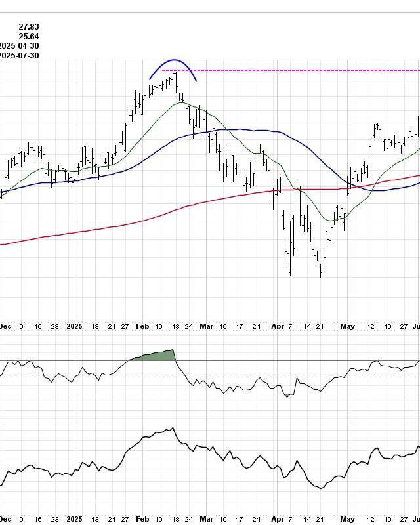Click the magenta dashed horizontal resistance line
Screen dimensions: 420x525
[295, 70]
